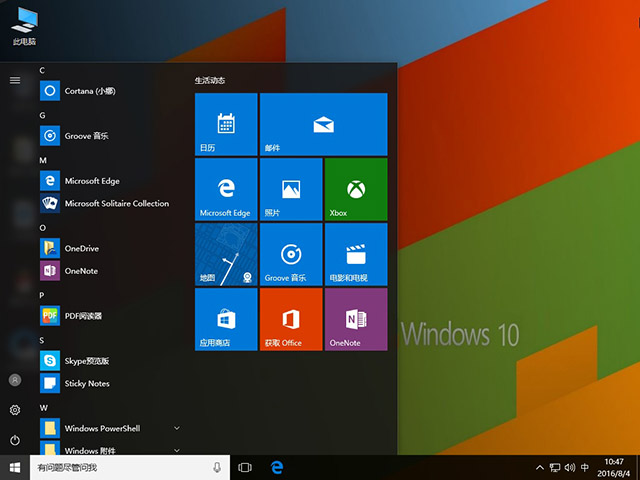Open the Maps (地图) tile

(226, 254)
